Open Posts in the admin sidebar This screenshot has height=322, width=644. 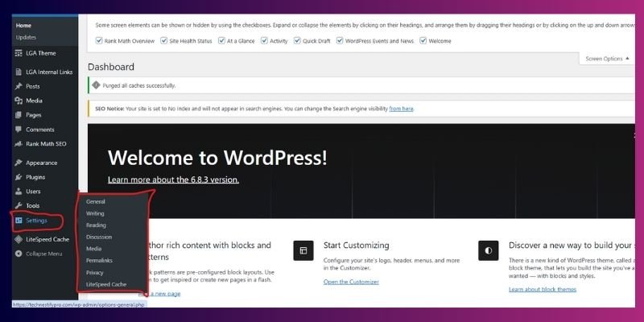(x=33, y=86)
